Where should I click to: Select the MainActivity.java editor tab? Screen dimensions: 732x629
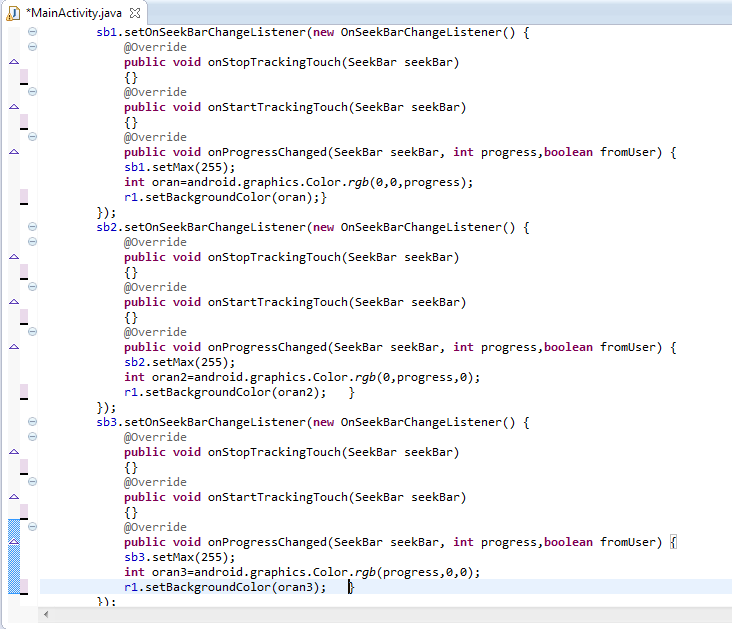(x=70, y=12)
